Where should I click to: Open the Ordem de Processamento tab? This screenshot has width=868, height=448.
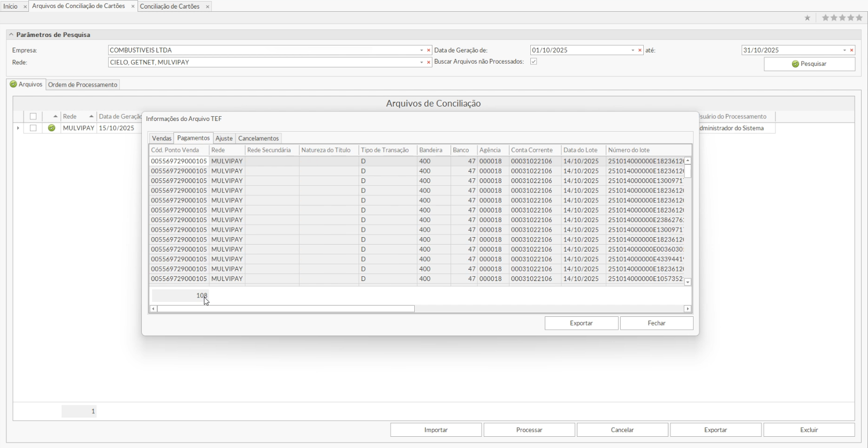[82, 85]
